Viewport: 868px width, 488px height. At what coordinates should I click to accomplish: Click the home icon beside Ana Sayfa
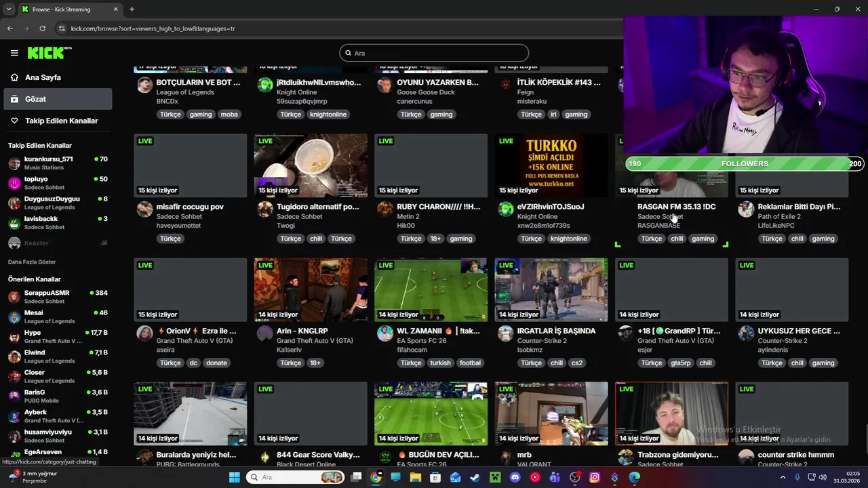point(14,77)
